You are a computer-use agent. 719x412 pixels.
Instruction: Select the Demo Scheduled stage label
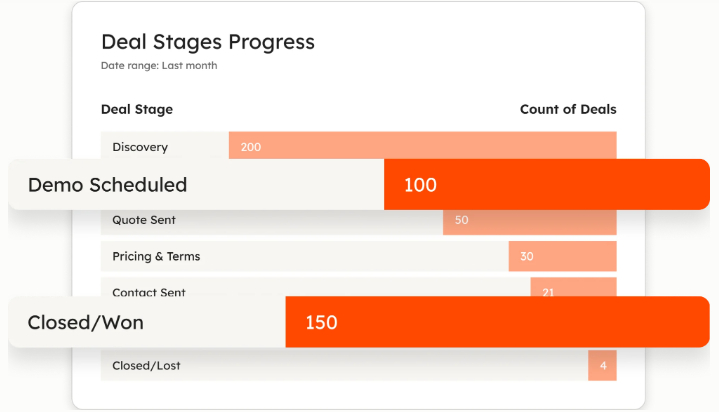click(x=107, y=185)
